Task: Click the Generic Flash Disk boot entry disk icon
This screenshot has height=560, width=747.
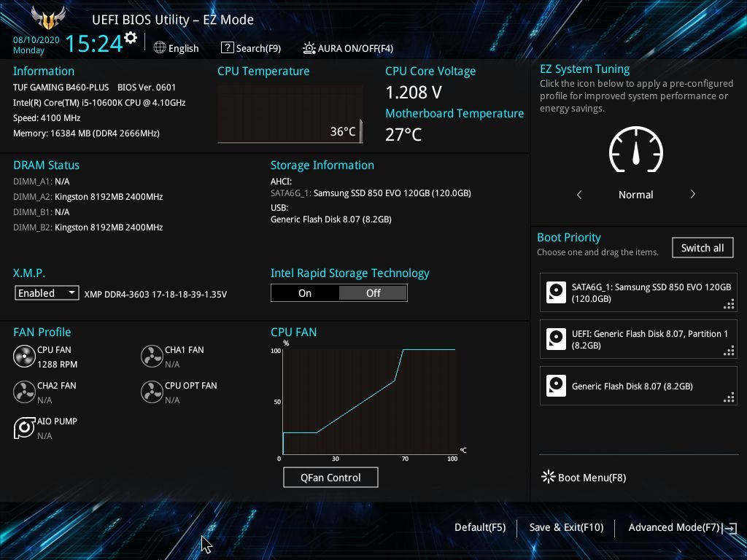Action: tap(556, 386)
